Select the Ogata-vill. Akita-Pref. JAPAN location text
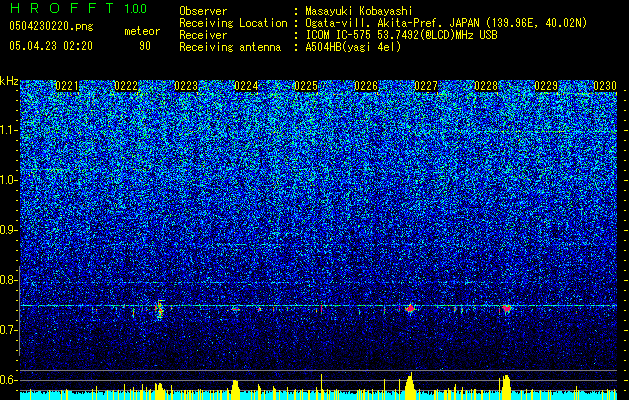 (446, 23)
